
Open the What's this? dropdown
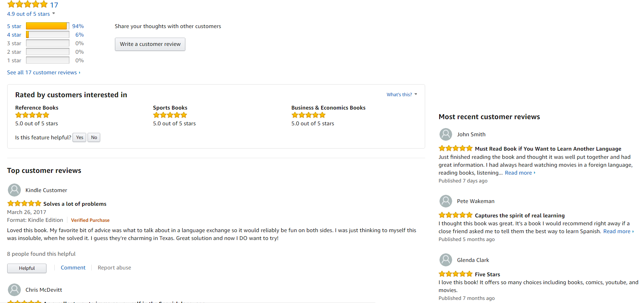402,94
